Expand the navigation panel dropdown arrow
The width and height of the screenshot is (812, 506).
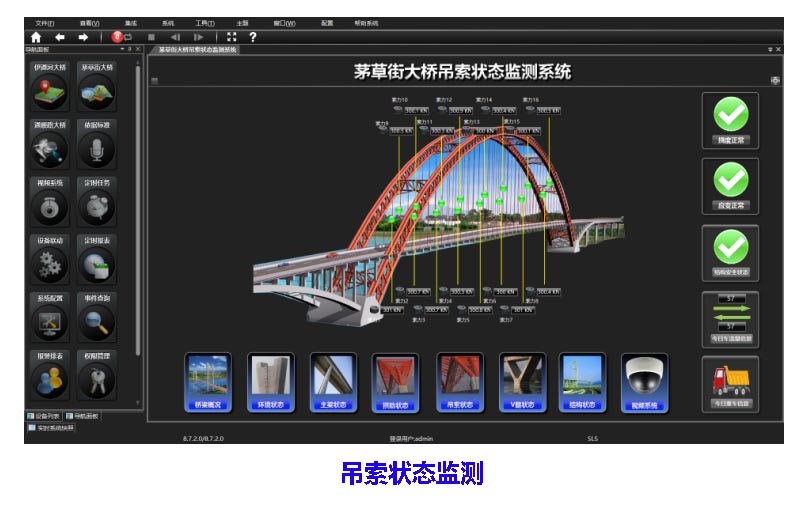[122, 48]
